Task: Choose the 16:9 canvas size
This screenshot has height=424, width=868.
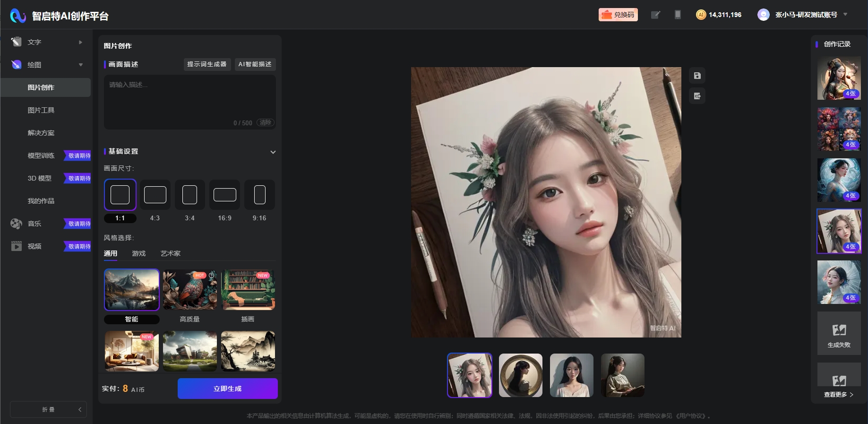Action: (x=224, y=195)
